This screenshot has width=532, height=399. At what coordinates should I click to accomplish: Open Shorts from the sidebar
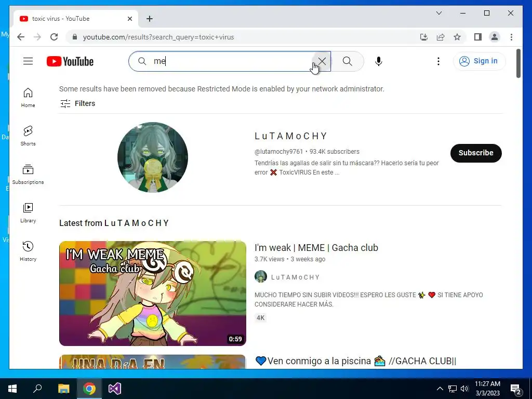(x=28, y=136)
